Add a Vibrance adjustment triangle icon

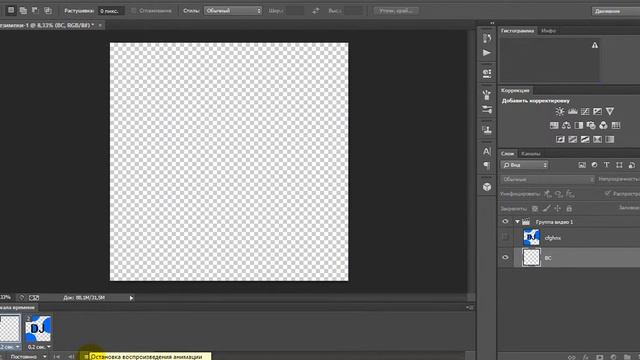610,111
